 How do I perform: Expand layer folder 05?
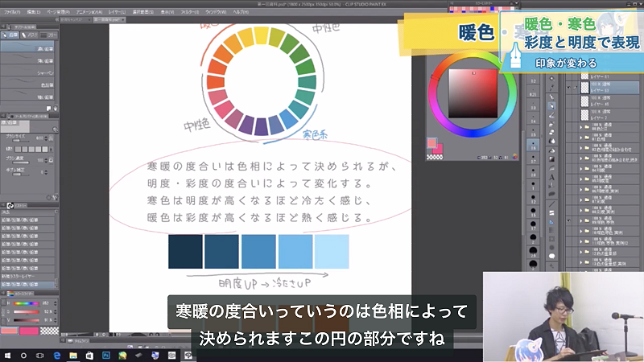coord(581,179)
